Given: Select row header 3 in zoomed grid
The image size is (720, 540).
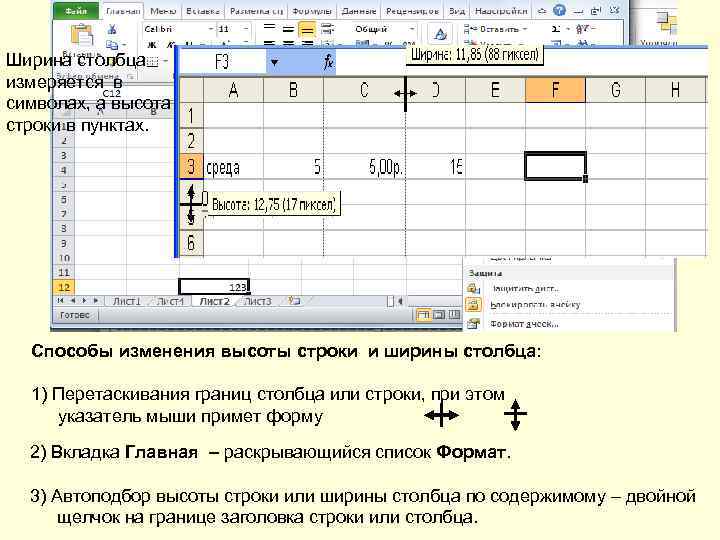Looking at the screenshot, I should 191,166.
